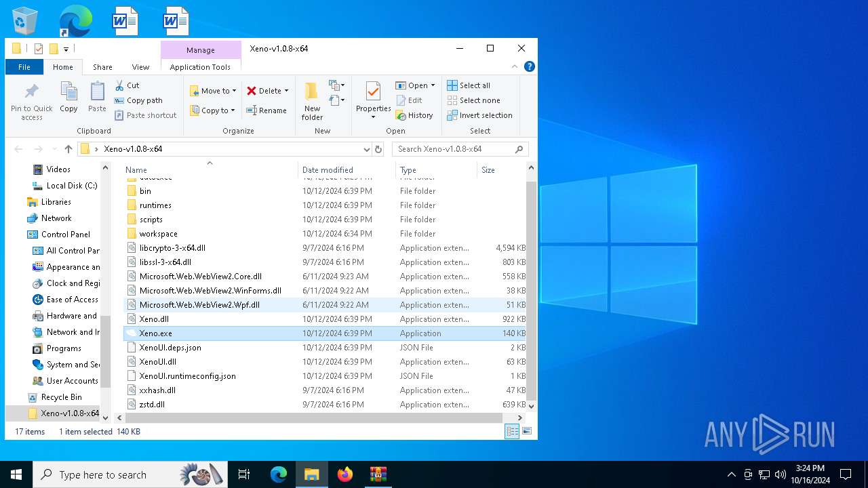This screenshot has width=868, height=488.
Task: Open the File tab
Action: [x=24, y=67]
